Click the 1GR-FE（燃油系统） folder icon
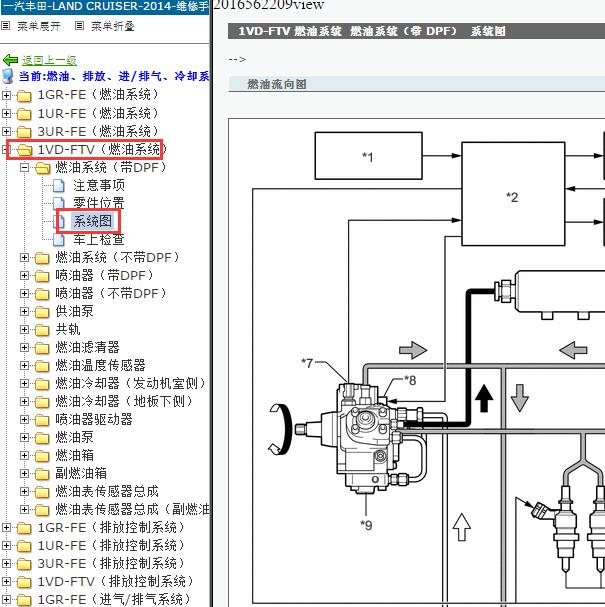605x607 pixels. pyautogui.click(x=24, y=95)
